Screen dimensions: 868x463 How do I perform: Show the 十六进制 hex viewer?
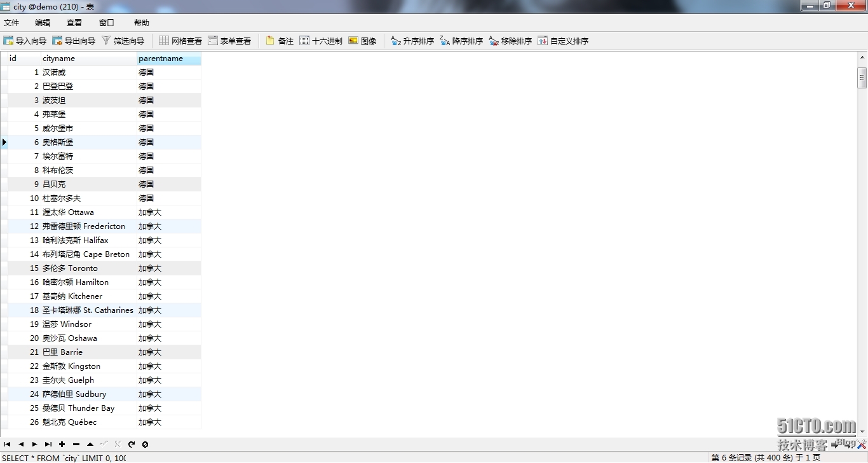point(321,41)
